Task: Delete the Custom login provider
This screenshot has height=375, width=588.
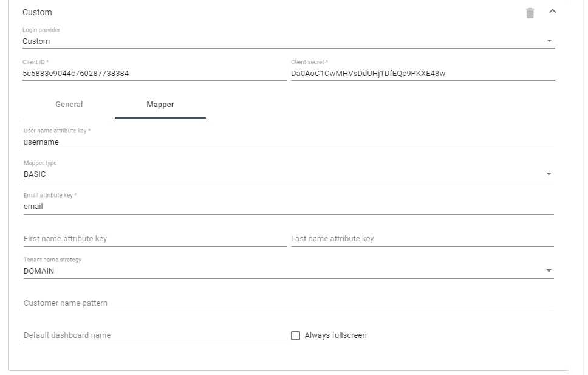Action: click(x=530, y=11)
